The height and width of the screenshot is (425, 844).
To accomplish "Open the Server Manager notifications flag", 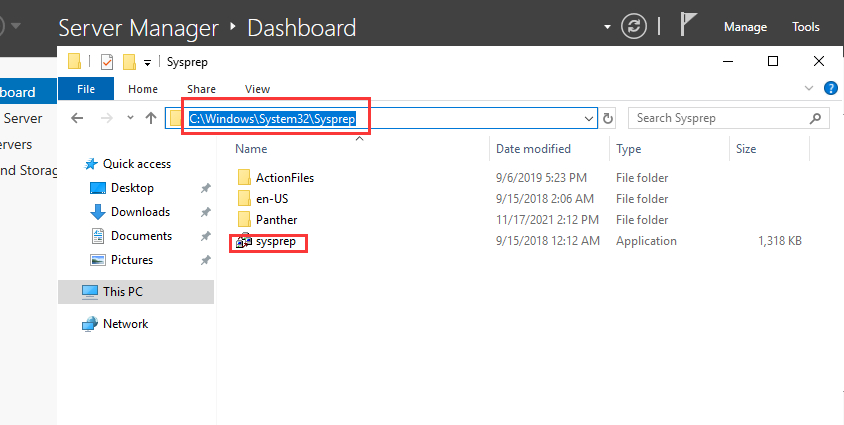I will (x=688, y=25).
